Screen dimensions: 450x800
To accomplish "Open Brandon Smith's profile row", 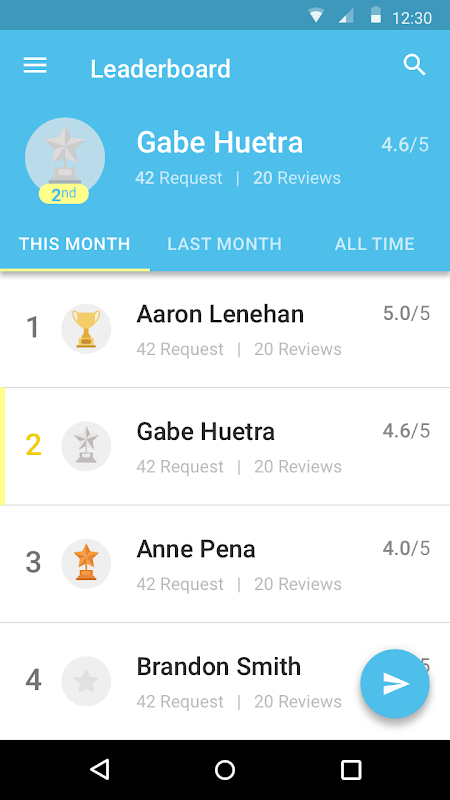I will 225,681.
